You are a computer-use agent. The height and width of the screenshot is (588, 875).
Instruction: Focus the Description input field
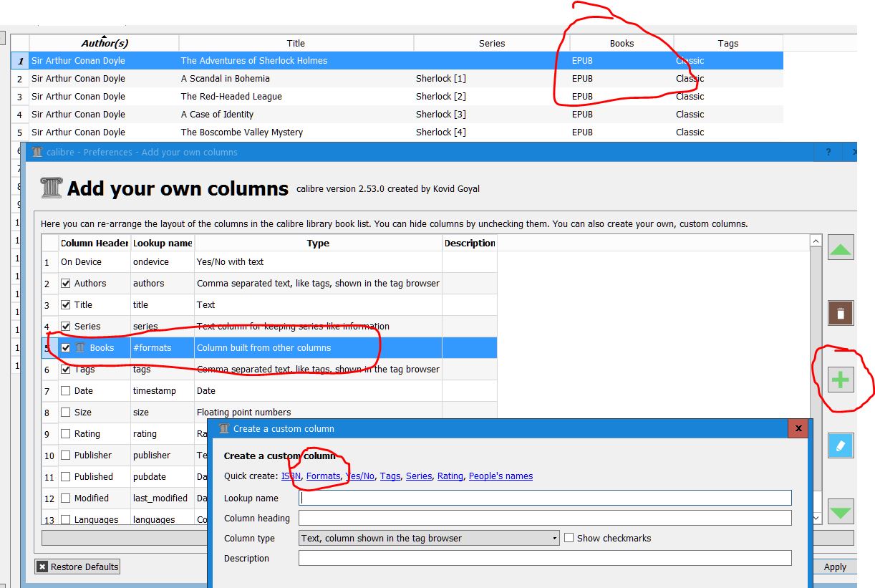point(545,558)
